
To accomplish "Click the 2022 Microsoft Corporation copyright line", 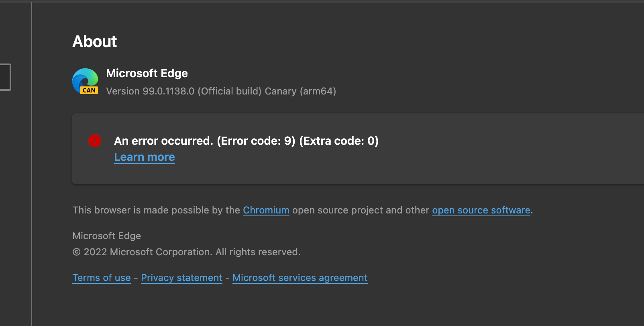I will [186, 252].
